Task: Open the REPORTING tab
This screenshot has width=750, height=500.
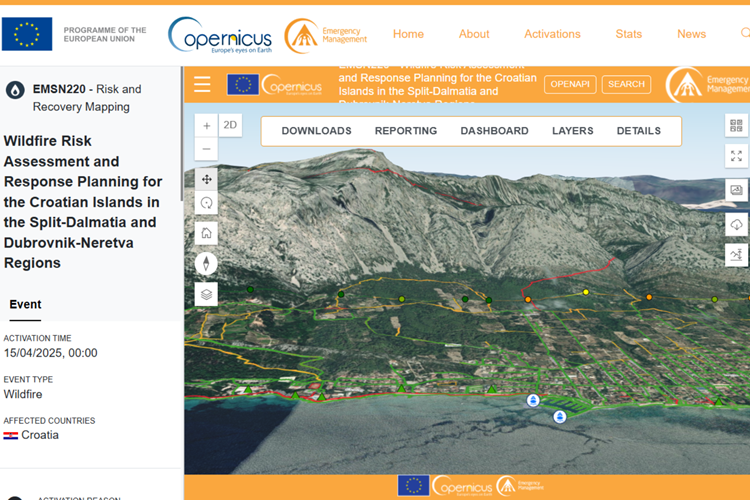Action: pos(406,131)
